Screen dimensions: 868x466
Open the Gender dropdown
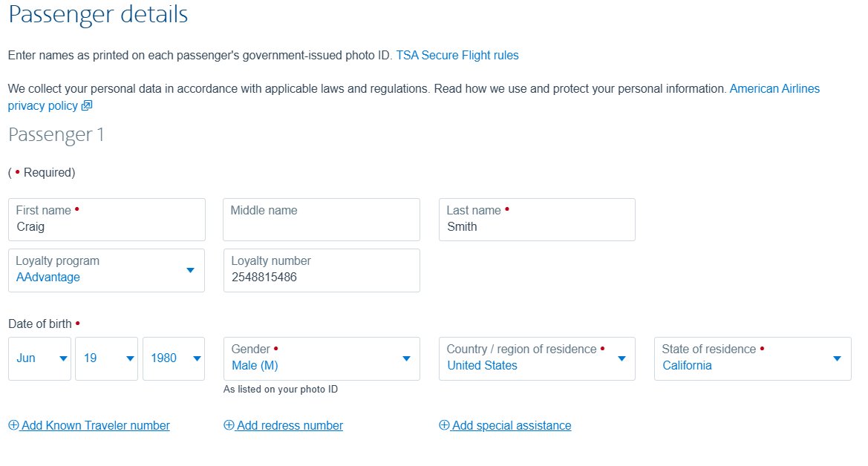(x=321, y=358)
